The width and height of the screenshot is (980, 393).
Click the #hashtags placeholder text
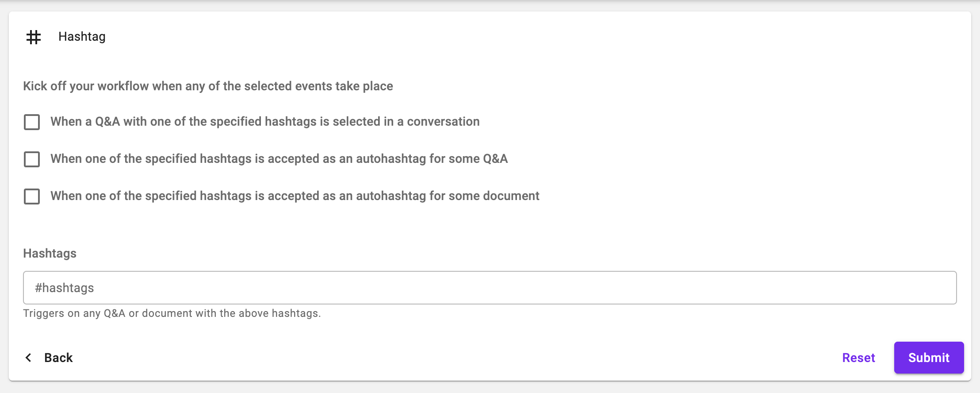[65, 288]
